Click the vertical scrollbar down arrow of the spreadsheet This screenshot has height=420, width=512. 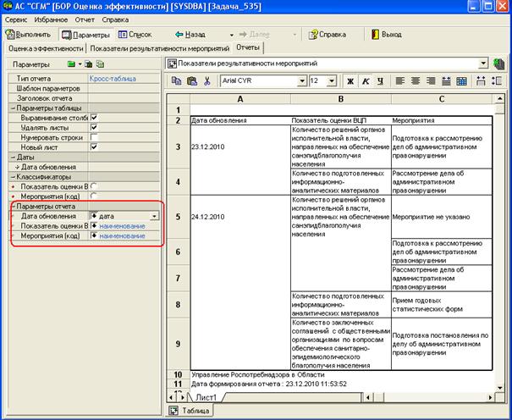coord(500,388)
